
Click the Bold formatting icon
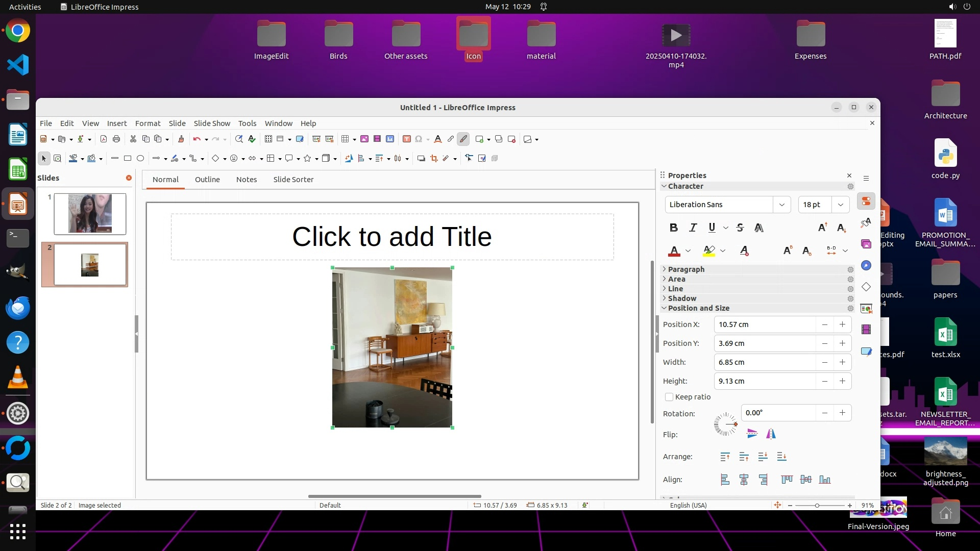pyautogui.click(x=674, y=228)
